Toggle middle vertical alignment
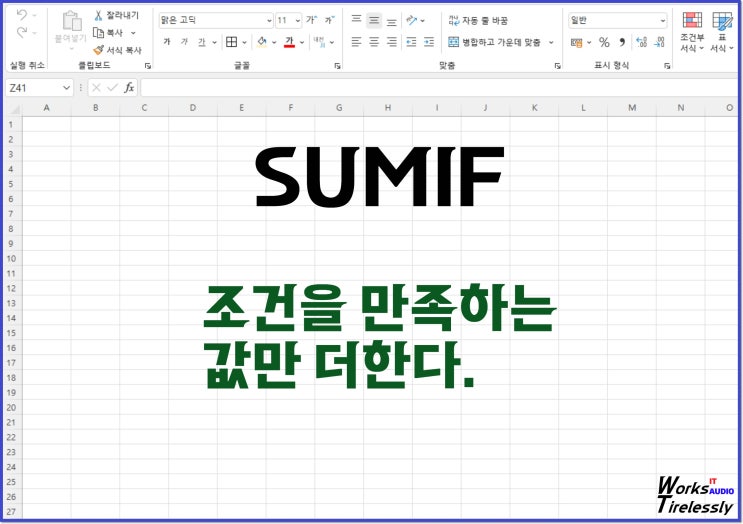 click(374, 20)
